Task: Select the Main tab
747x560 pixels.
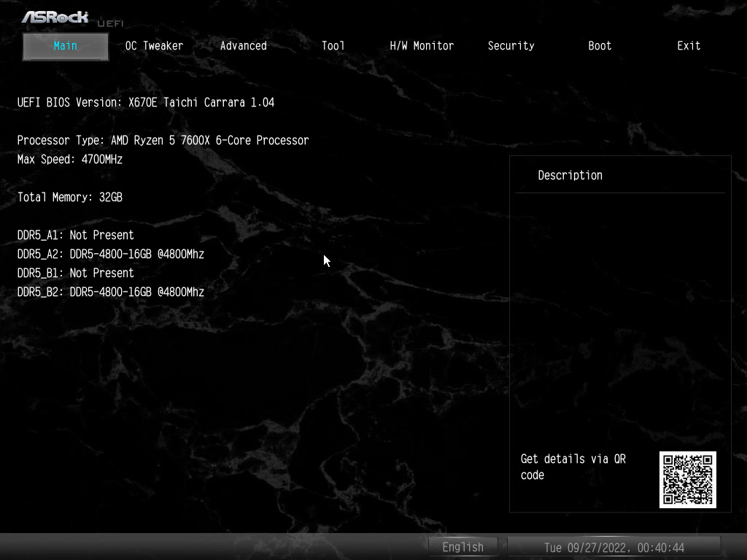Action: pos(65,46)
